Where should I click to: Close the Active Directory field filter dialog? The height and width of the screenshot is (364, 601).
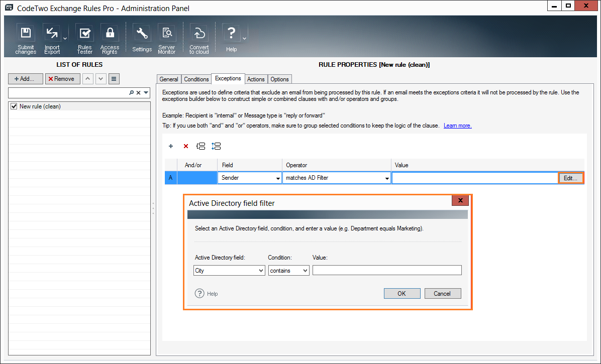point(460,200)
